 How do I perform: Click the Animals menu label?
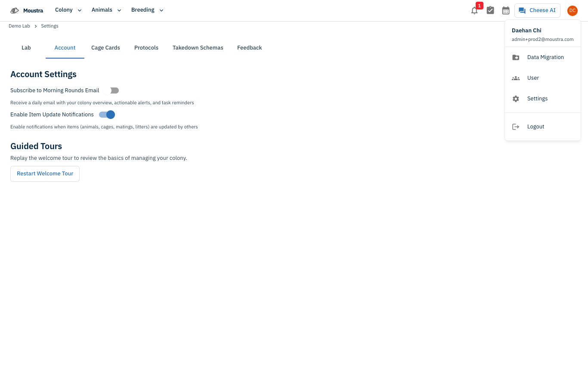[x=102, y=10]
